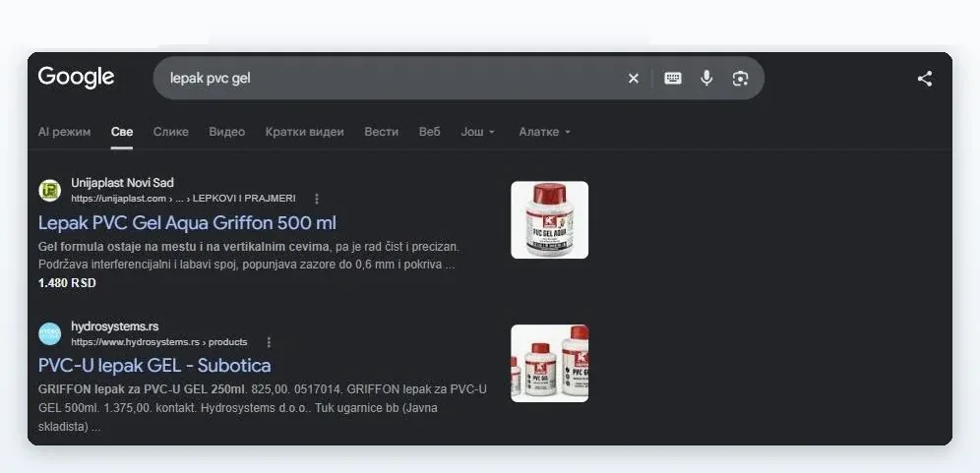The height and width of the screenshot is (473, 980).
Task: Click the www.hydrosystems.rs products URL
Action: tap(158, 342)
